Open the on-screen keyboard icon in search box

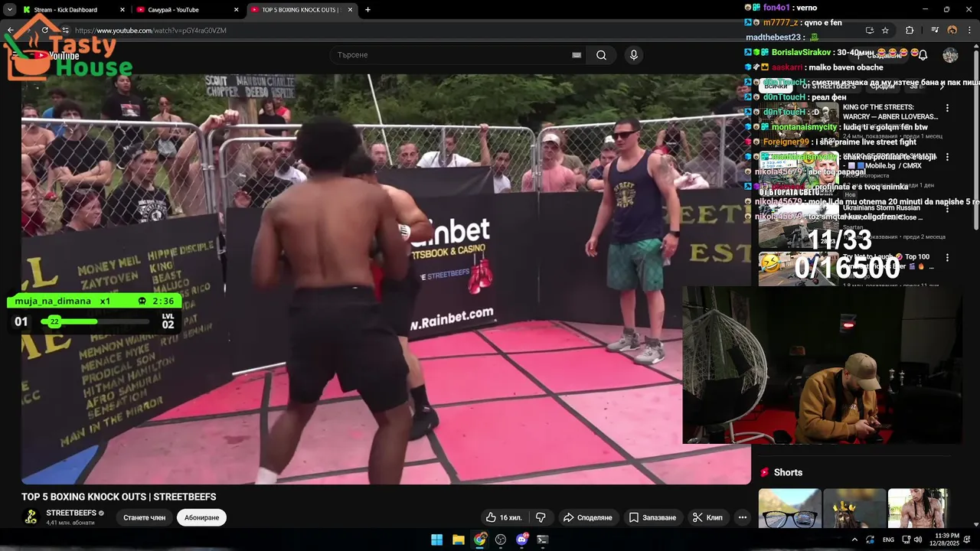pos(577,55)
